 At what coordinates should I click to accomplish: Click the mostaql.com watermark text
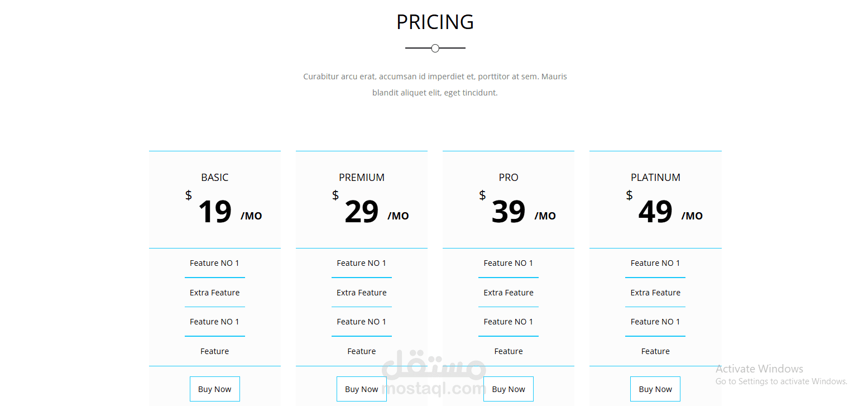click(434, 388)
